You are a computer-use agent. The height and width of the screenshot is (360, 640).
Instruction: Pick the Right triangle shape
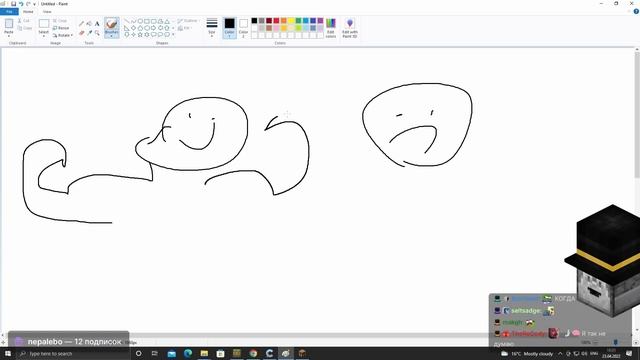point(127,28)
